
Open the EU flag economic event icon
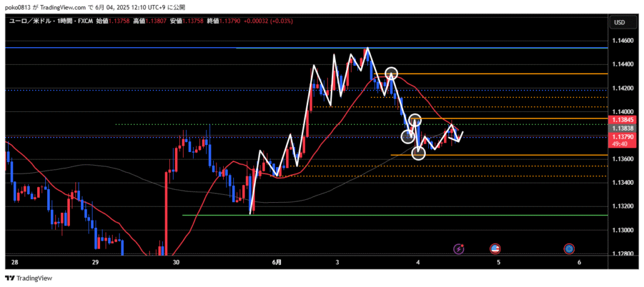pyautogui.click(x=569, y=249)
